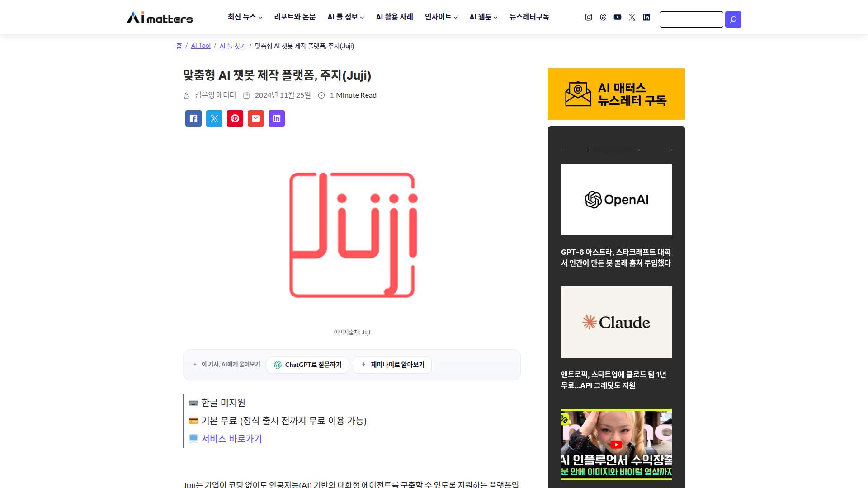Open the AI 활용 사례 menu item
The width and height of the screenshot is (868, 488).
[x=394, y=17]
